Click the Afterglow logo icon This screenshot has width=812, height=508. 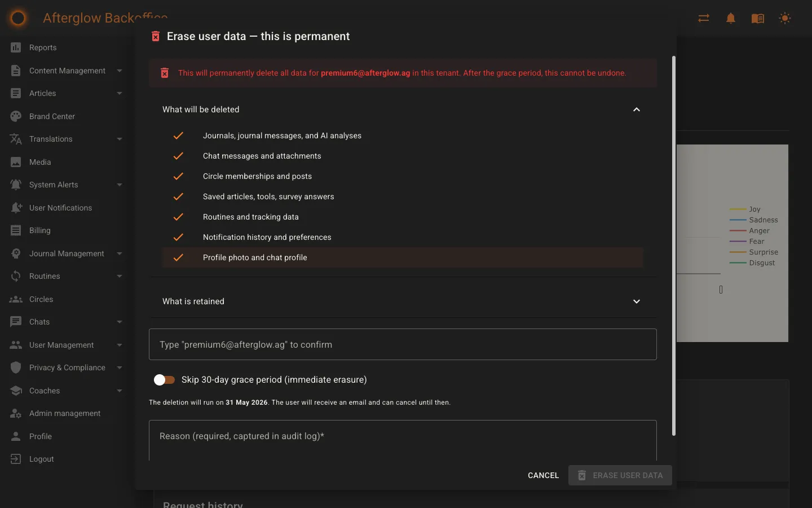18,18
